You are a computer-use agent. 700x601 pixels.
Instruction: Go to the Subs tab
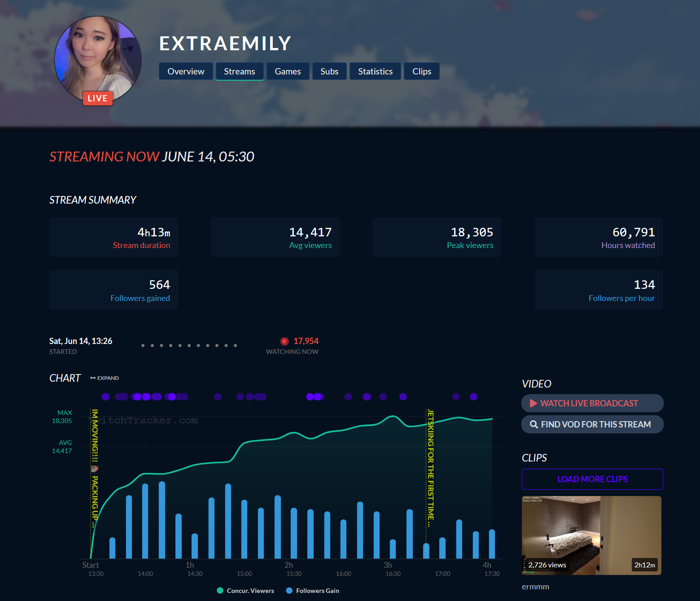(329, 71)
